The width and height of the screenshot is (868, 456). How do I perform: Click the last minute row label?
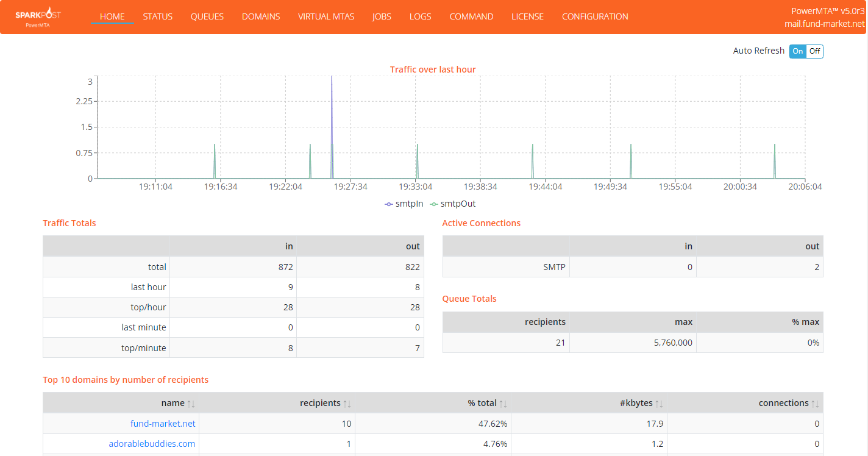144,327
